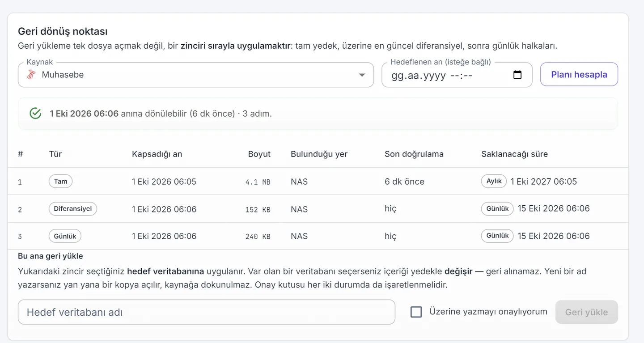Click 6 dk önce verification cell
The image size is (644, 343).
click(x=404, y=182)
